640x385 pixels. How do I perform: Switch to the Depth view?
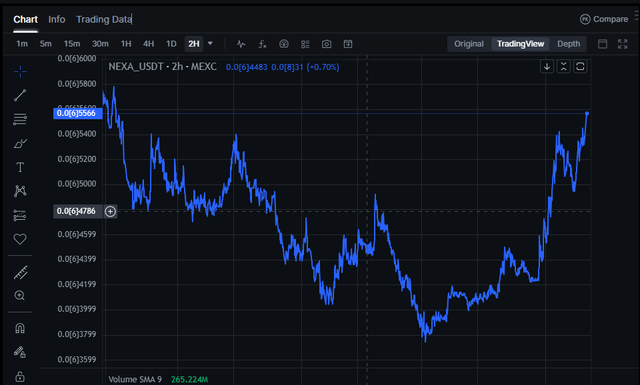coord(569,44)
